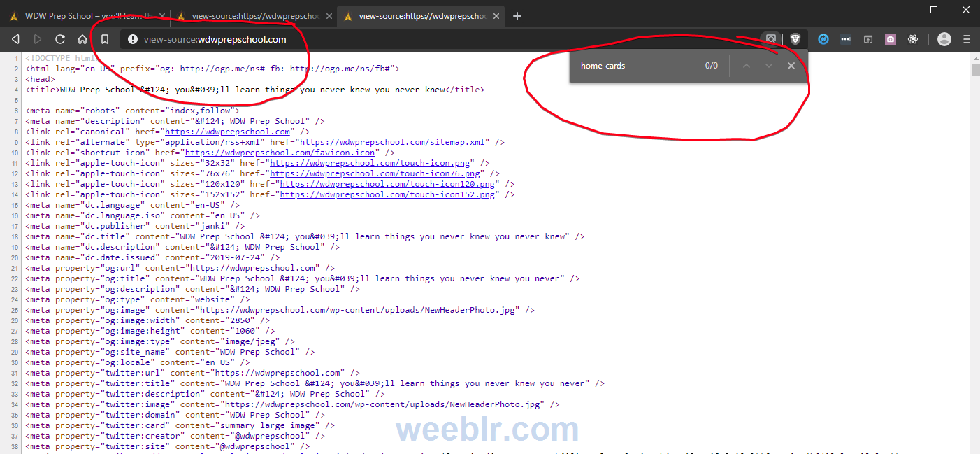Open the favicon.icon link
Viewport: 980px width, 475px height.
pos(280,153)
